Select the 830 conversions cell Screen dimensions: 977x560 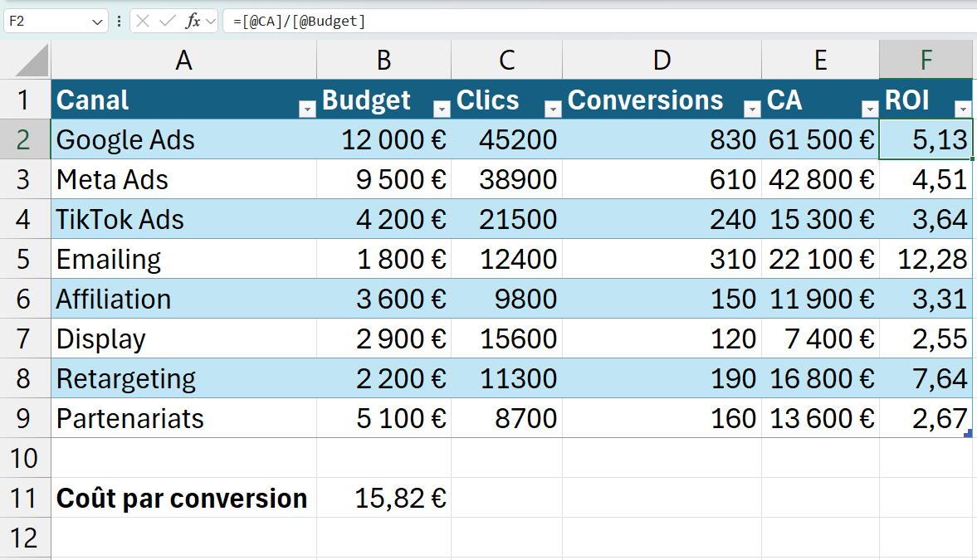pos(662,139)
